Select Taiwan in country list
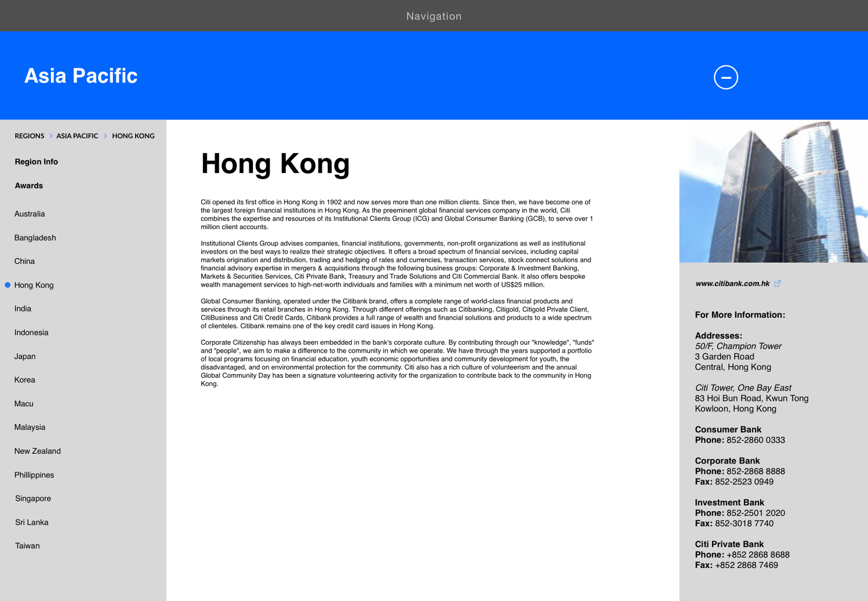868x601 pixels. coord(27,546)
